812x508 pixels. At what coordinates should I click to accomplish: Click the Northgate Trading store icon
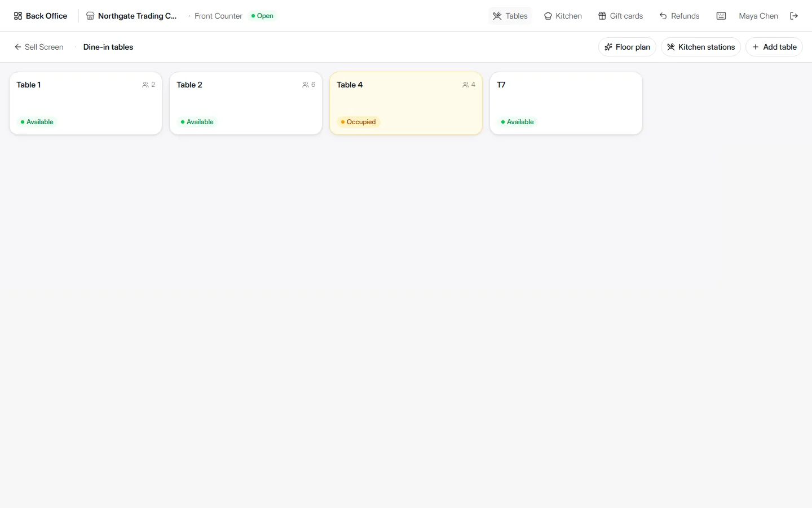click(x=90, y=16)
